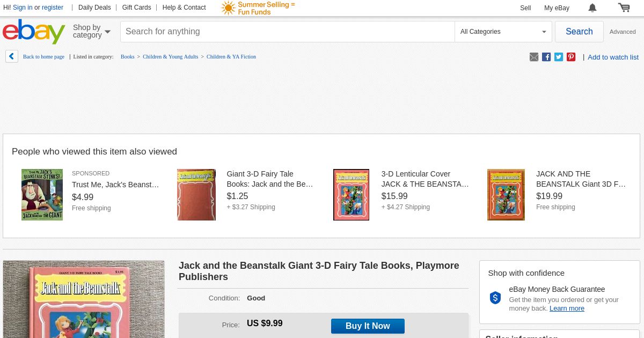The width and height of the screenshot is (644, 338).
Task: Open the All Categories dropdown
Action: [x=503, y=32]
